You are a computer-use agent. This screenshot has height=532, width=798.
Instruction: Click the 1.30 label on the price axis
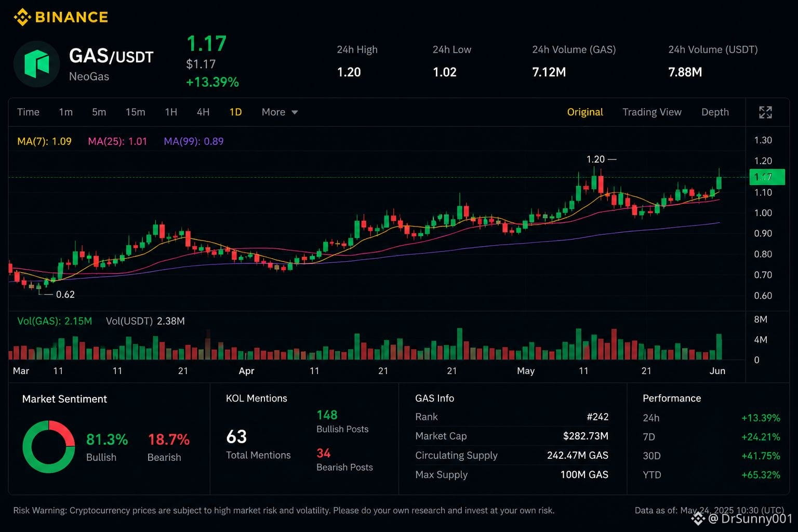(x=763, y=140)
